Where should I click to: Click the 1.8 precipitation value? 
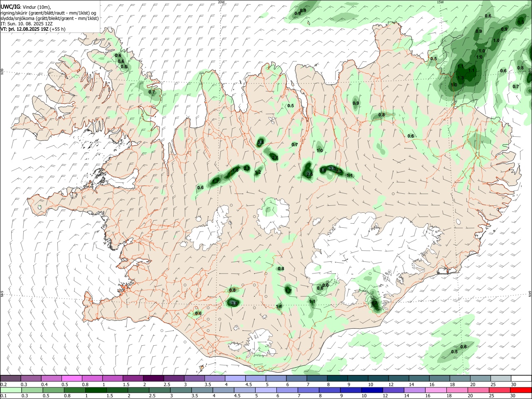pos(235,170)
